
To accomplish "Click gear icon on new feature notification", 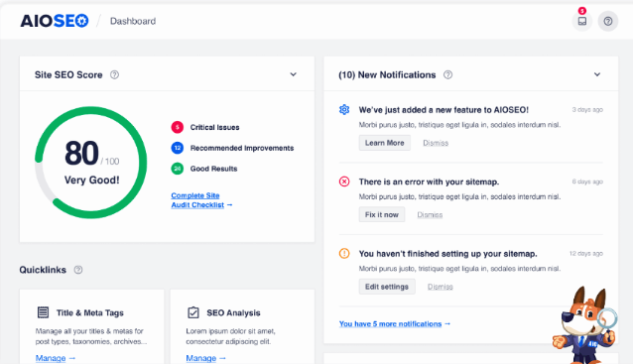I will pyautogui.click(x=344, y=109).
